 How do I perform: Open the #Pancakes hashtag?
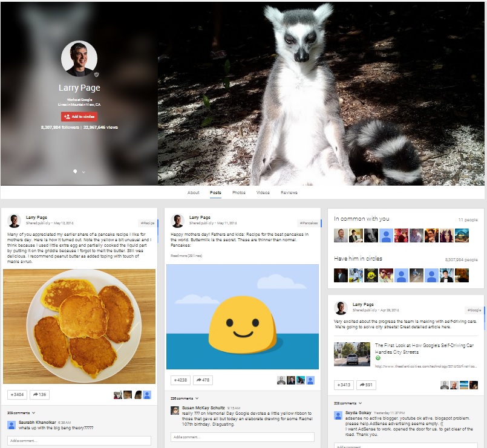309,223
